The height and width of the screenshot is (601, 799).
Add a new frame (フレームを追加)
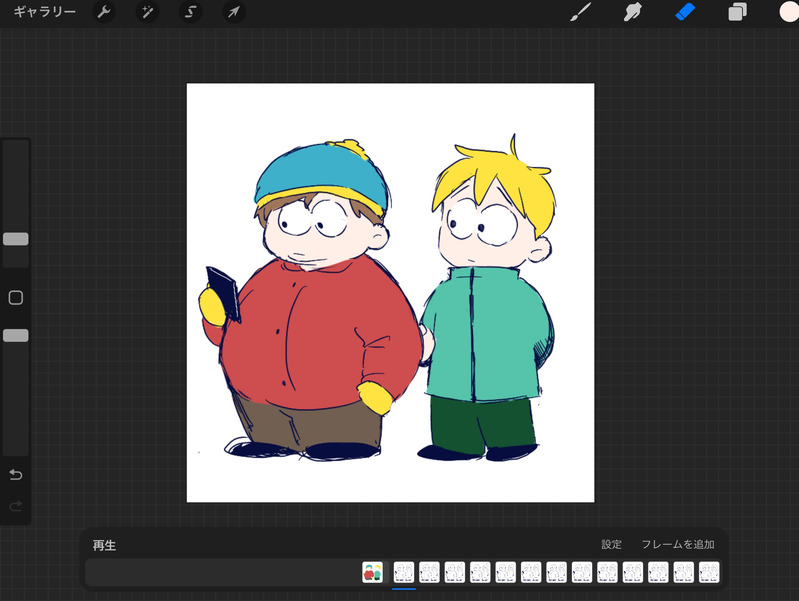point(678,544)
